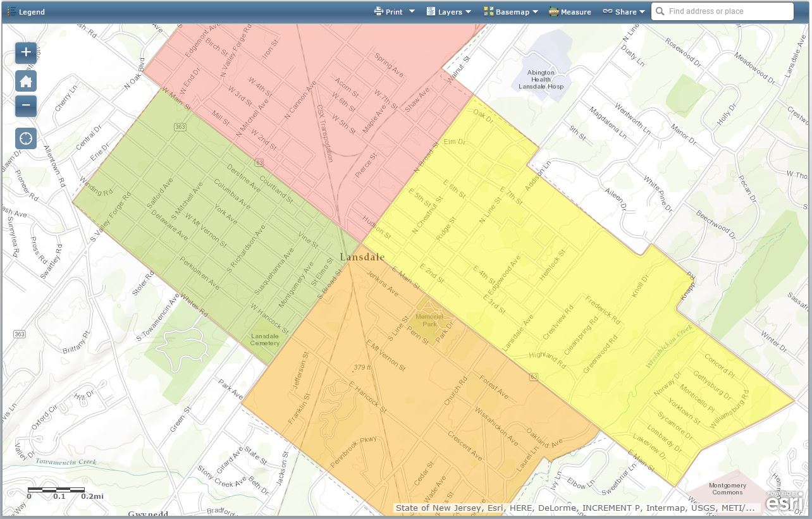Click the Magdalena Ln street label
812x519 pixels.
(x=608, y=123)
